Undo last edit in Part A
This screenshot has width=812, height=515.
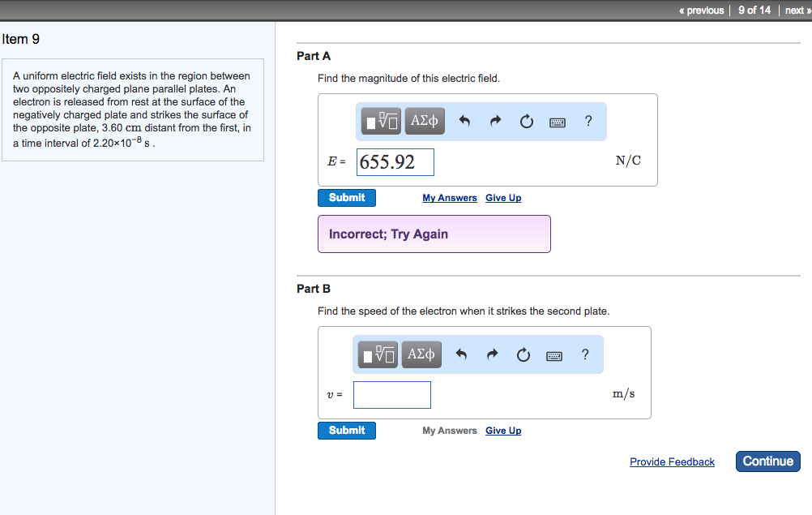[464, 121]
